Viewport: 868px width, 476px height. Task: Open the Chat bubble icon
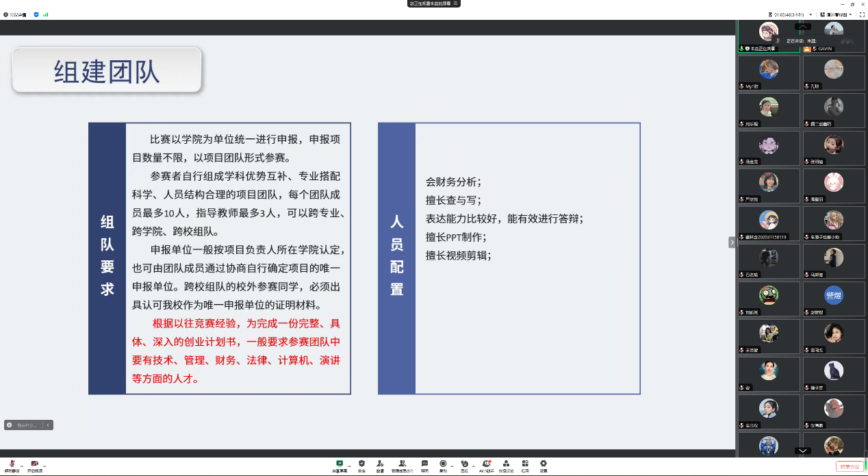click(424, 466)
